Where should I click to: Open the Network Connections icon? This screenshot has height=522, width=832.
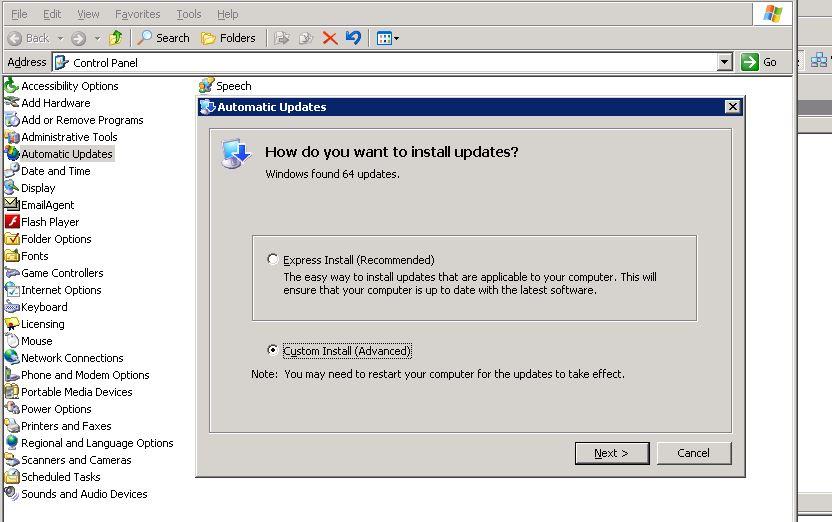[x=12, y=358]
